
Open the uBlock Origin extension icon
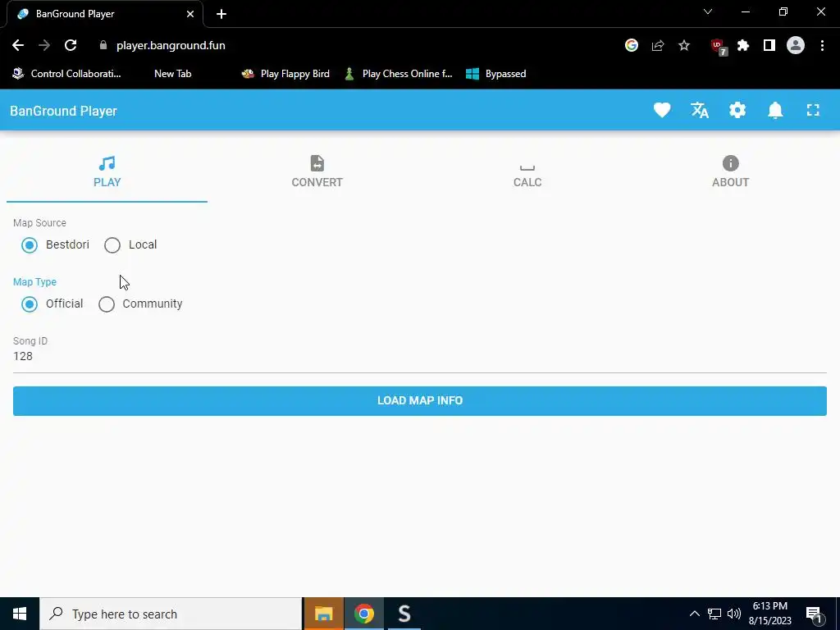click(719, 47)
